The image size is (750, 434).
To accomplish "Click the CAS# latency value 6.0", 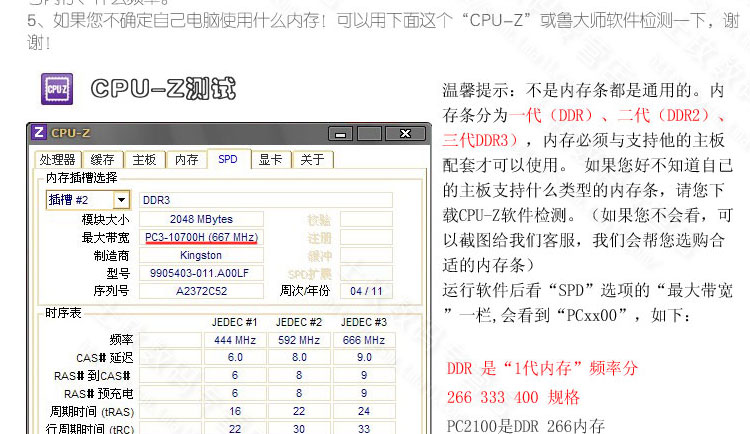I will coord(235,357).
